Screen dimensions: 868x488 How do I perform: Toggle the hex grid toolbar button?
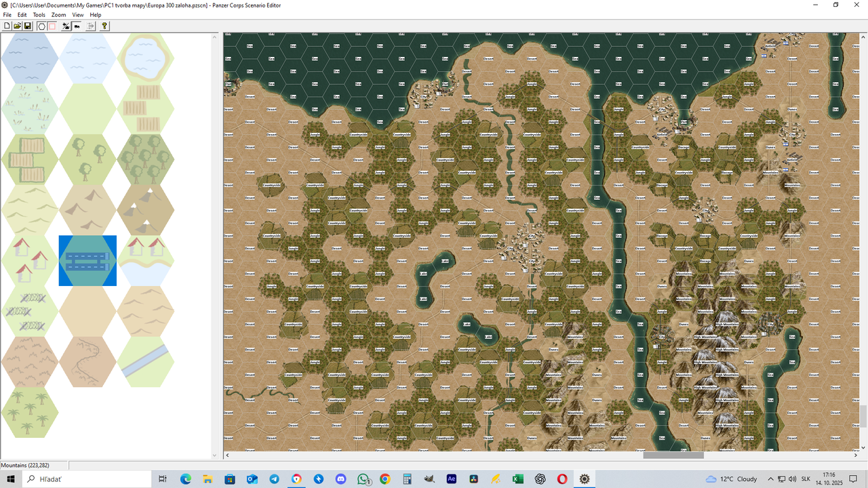(41, 26)
